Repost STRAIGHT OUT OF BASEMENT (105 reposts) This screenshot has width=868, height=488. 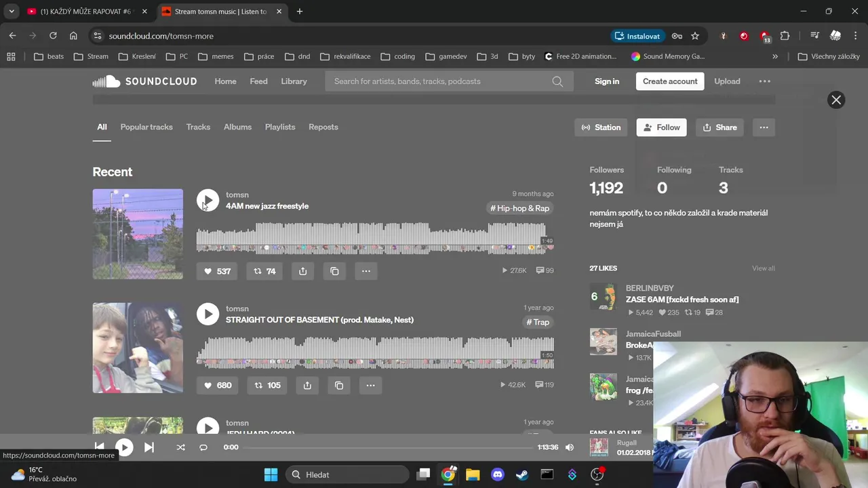267,385
